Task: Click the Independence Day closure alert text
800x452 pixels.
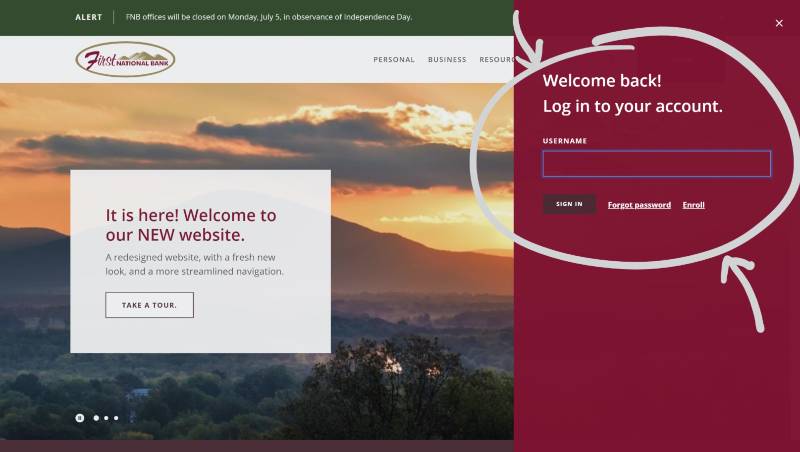Action: (x=269, y=17)
